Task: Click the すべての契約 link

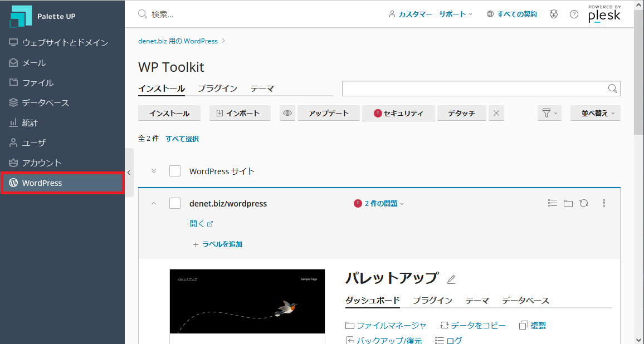Action: (x=512, y=14)
